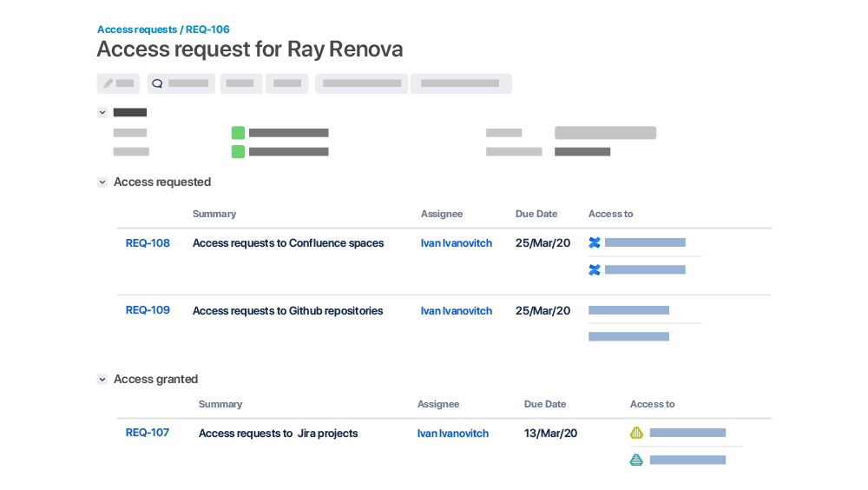Open issue REQ-107
Viewport: 868px width, 490px height.
[x=148, y=433]
